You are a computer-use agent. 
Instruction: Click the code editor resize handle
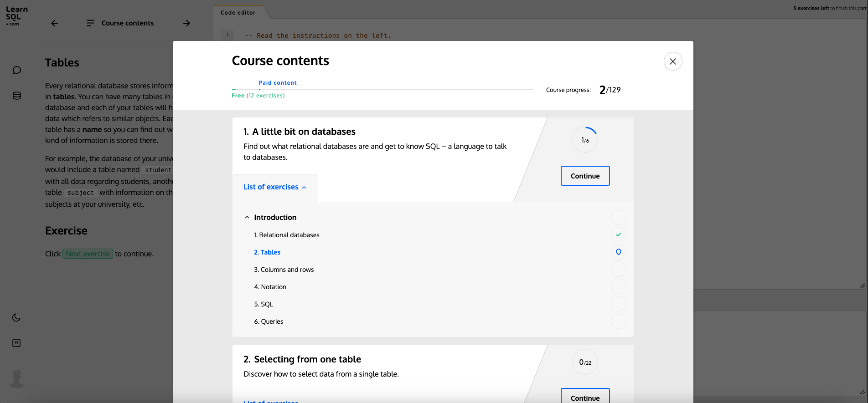(x=862, y=286)
